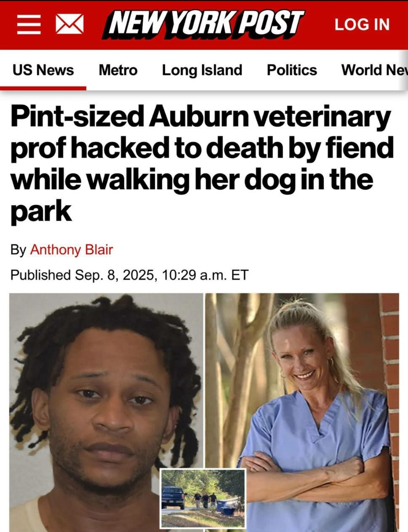Open photo of woman in blue scrubs

(302, 412)
